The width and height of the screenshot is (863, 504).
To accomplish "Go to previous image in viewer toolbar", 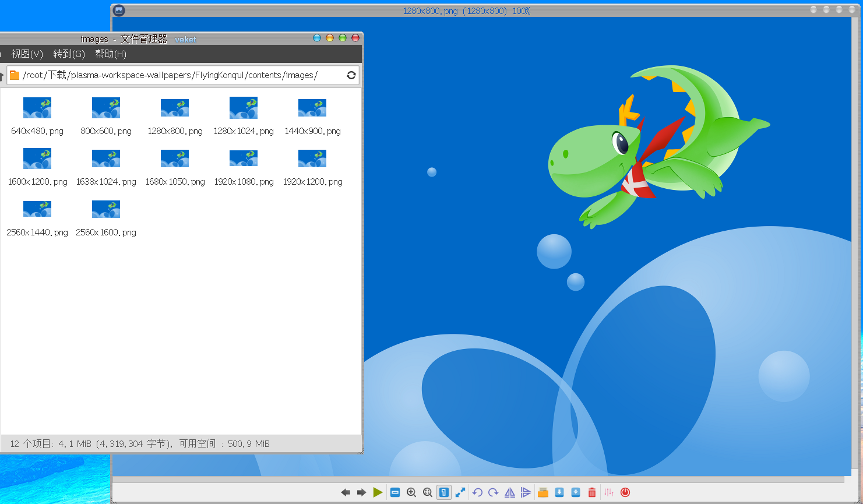I will (346, 492).
